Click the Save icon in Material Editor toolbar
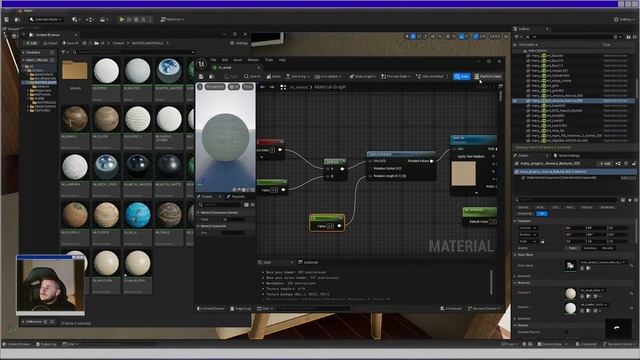 (201, 76)
